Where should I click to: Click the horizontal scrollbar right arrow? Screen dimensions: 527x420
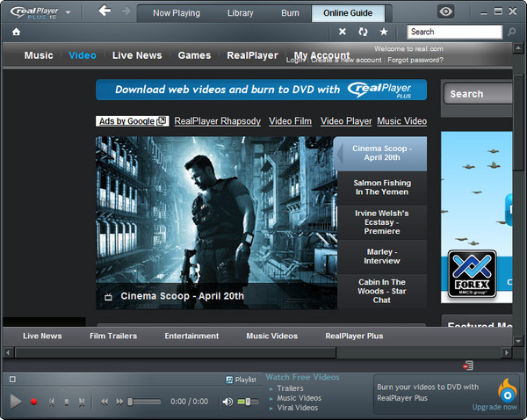506,352
